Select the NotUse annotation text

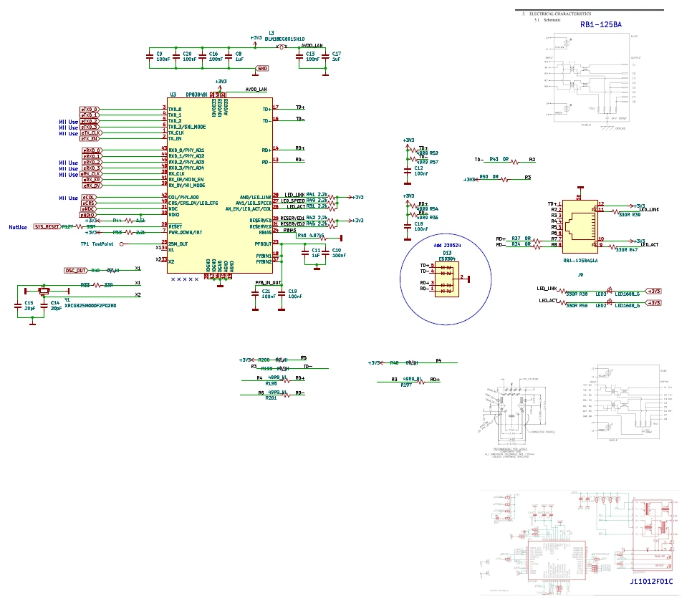18,227
